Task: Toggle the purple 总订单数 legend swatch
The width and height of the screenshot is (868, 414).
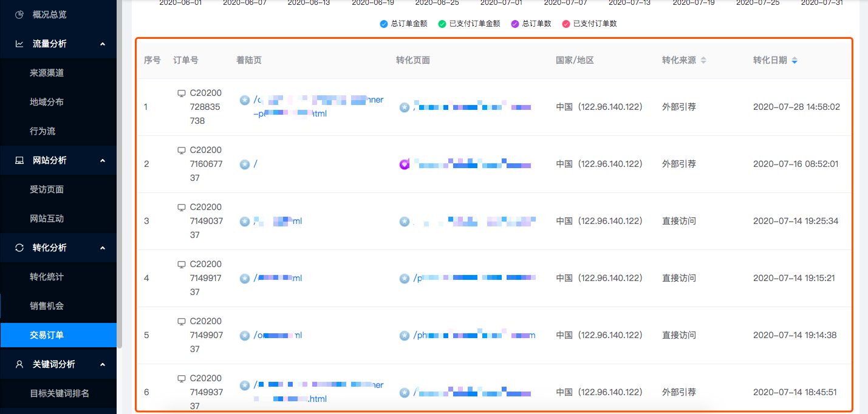Action: pos(514,24)
